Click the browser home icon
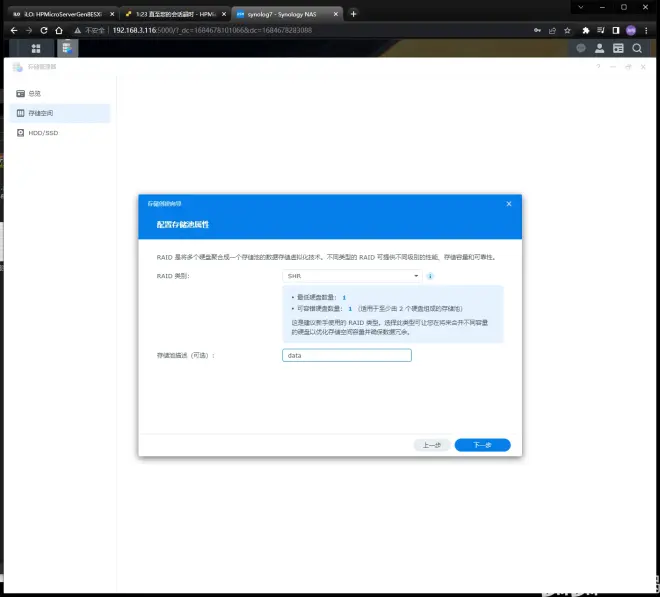 [59, 30]
